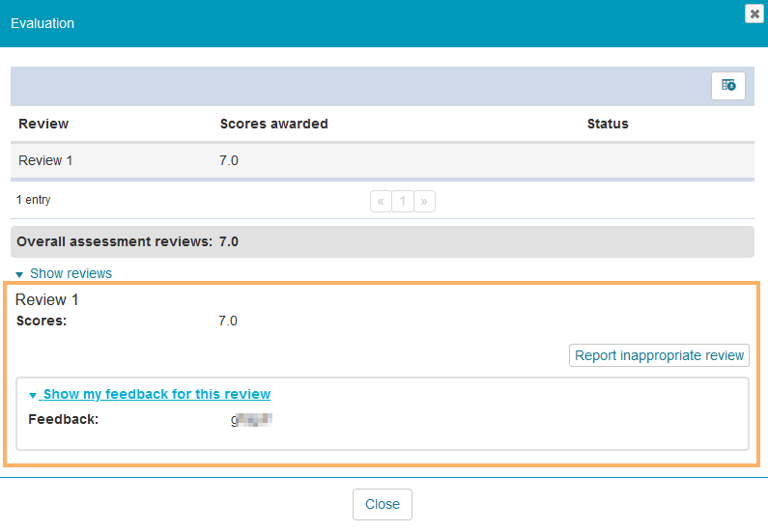The height and width of the screenshot is (532, 768).
Task: Click the Evaluation dialog title bar
Action: coord(367,23)
